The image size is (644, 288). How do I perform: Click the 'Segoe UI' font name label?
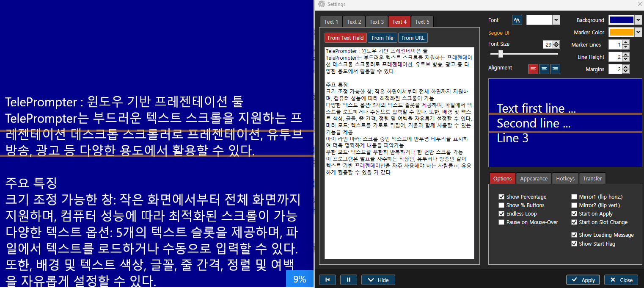[499, 33]
